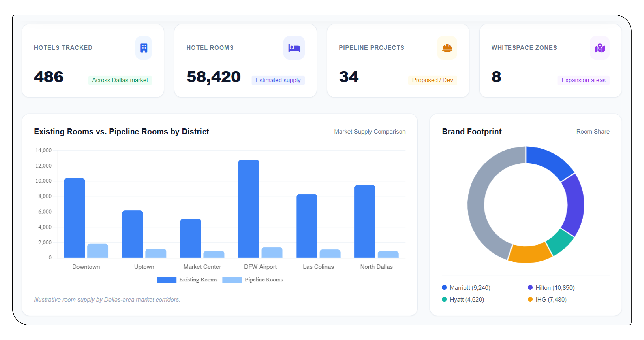
Task: Toggle the Pipeline Rooms legend swatch
Action: (232, 280)
